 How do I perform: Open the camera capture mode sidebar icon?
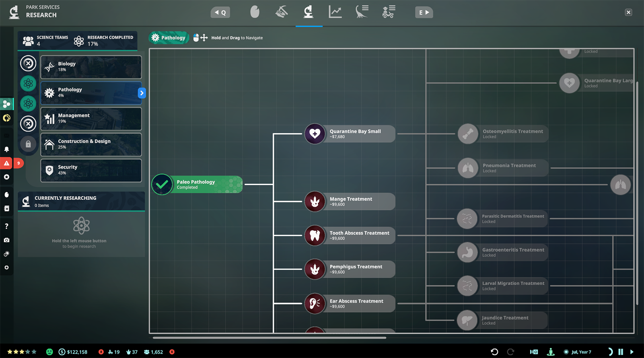6,240
